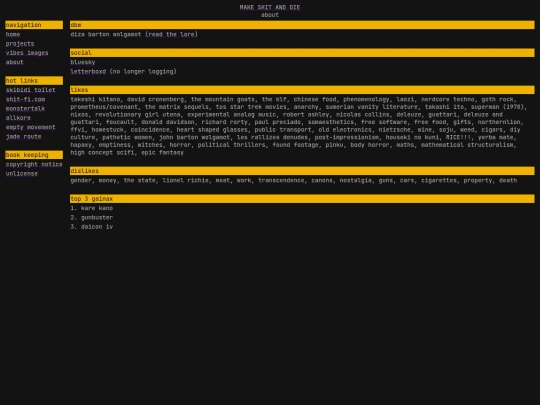
Task: Open the monstertalk hot link
Action: [x=25, y=109]
